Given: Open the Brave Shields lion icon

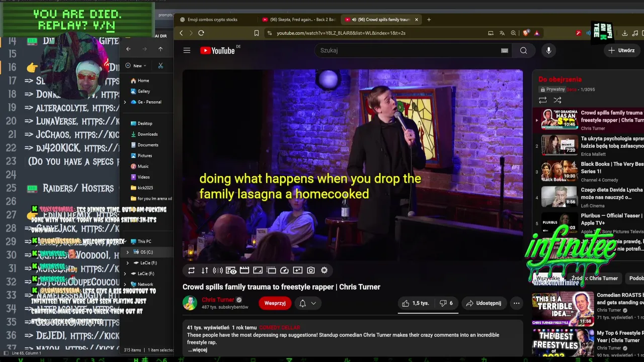Looking at the screenshot, I should coord(526,33).
